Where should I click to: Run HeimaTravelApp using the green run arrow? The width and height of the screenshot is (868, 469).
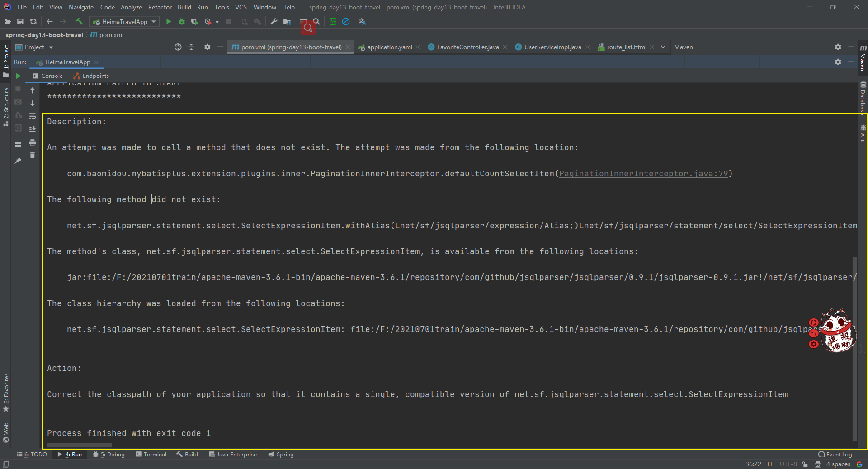[x=168, y=21]
